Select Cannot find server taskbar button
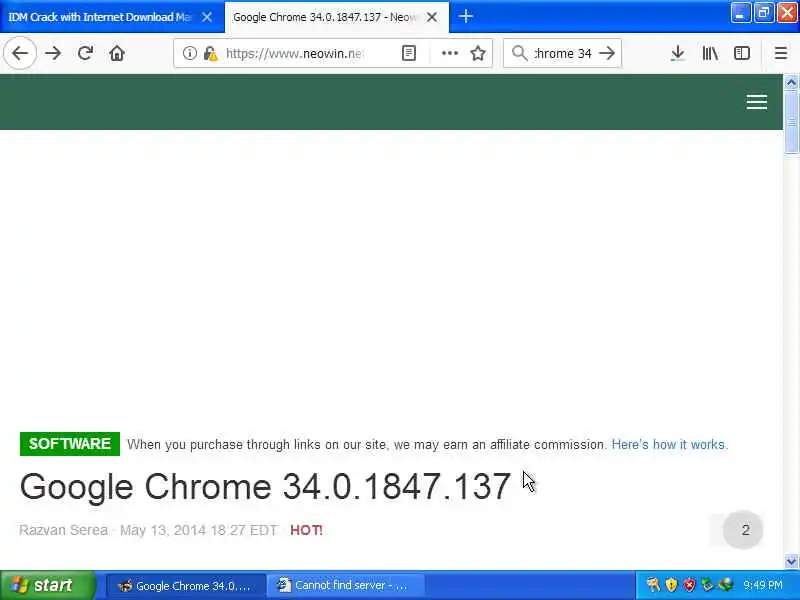 pyautogui.click(x=346, y=586)
